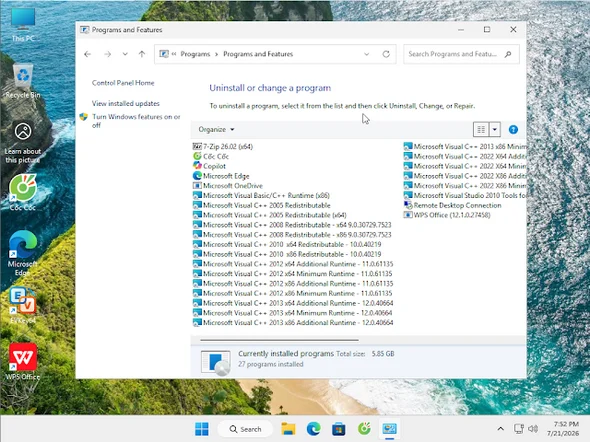590x442 pixels.
Task: Open the clock and date in the taskbar
Action: pyautogui.click(x=563, y=429)
